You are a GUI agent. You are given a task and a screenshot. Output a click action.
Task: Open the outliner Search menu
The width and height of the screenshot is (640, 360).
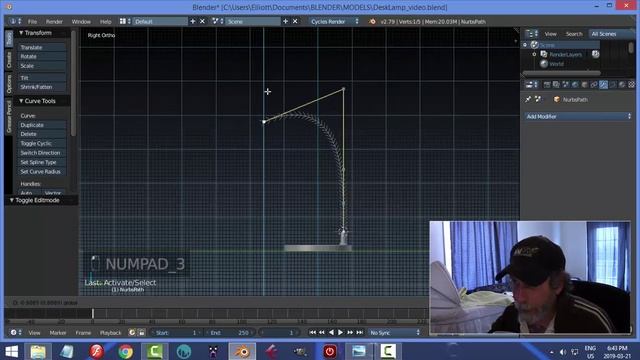[x=574, y=34]
